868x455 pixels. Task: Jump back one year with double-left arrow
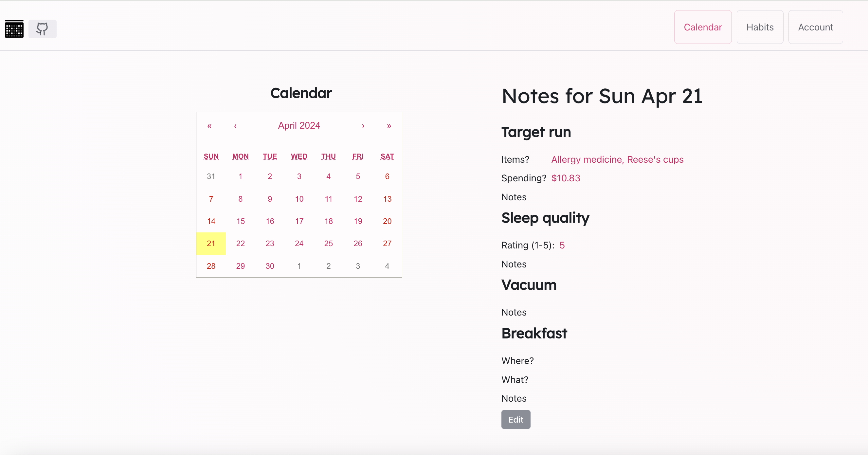click(x=209, y=126)
